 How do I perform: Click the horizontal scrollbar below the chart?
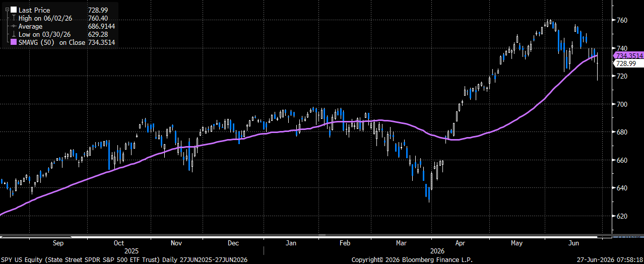pyautogui.click(x=305, y=235)
